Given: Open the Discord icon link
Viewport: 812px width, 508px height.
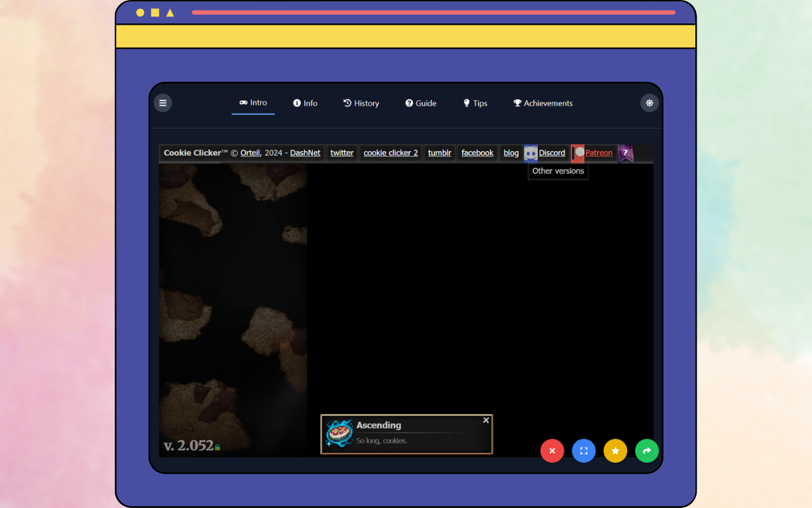Looking at the screenshot, I should pyautogui.click(x=530, y=153).
